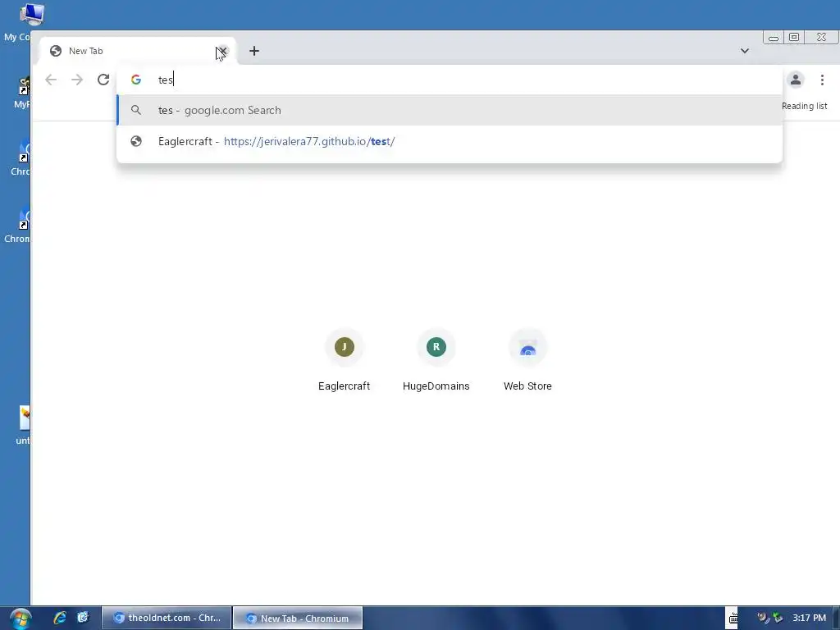Image resolution: width=840 pixels, height=630 pixels.
Task: Open the Windows Start orb
Action: click(21, 619)
